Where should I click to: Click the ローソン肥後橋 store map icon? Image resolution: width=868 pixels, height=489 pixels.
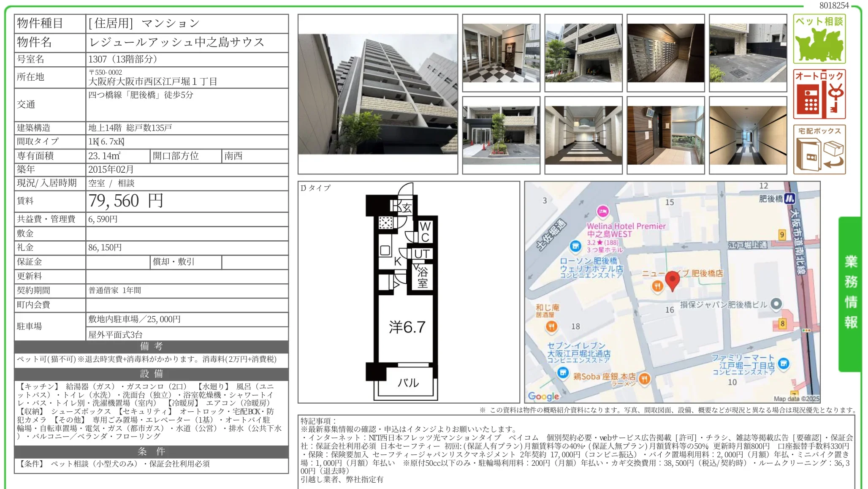click(575, 246)
